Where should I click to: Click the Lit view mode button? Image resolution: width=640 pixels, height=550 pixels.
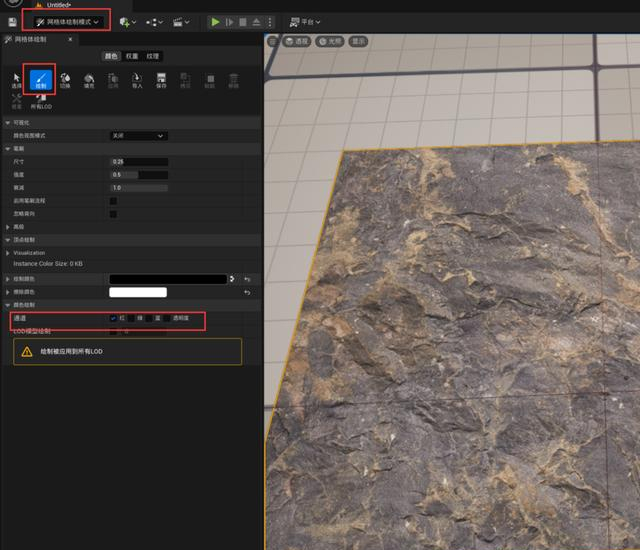coord(330,41)
